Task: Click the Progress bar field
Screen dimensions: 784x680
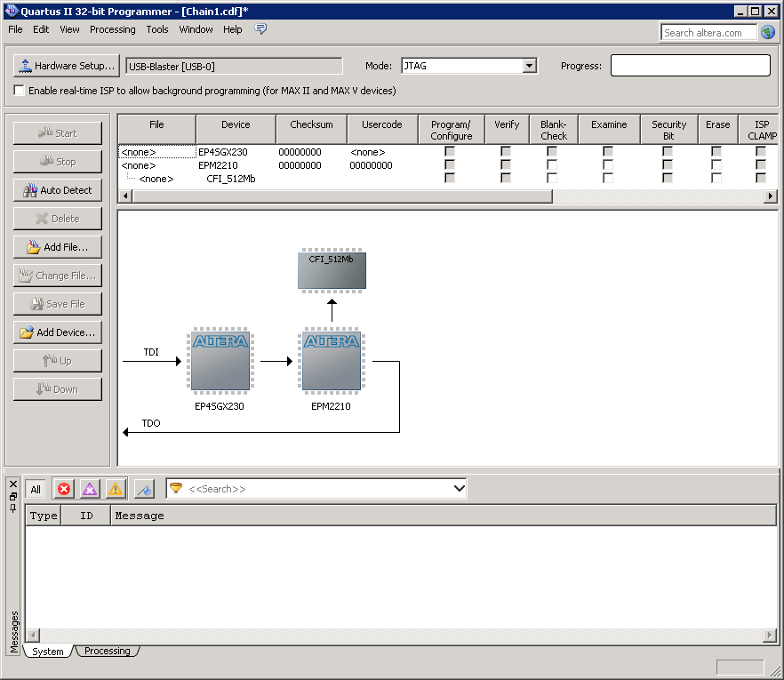Action: click(x=691, y=66)
